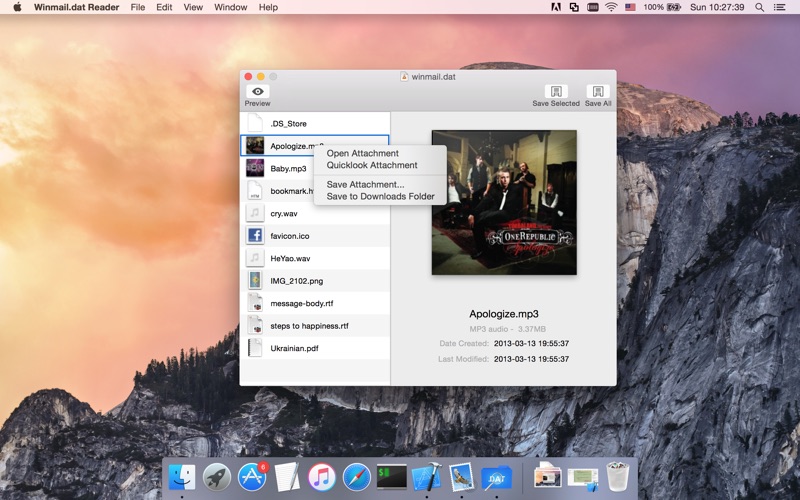Select the HeYao.wav audio icon

coord(255,258)
